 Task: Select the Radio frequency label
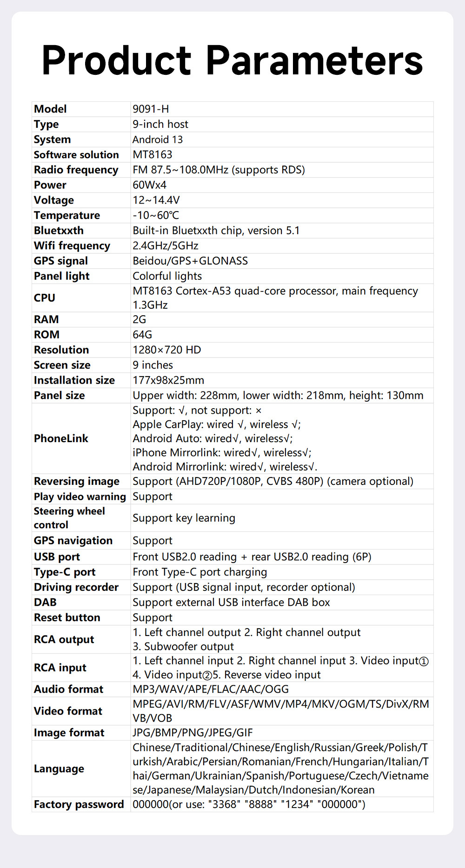(76, 170)
